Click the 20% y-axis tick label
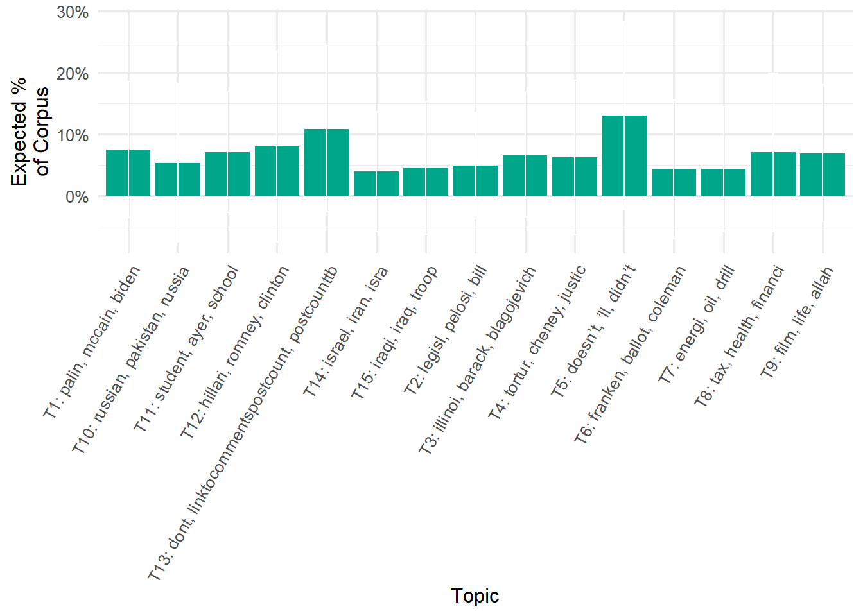 73,74
